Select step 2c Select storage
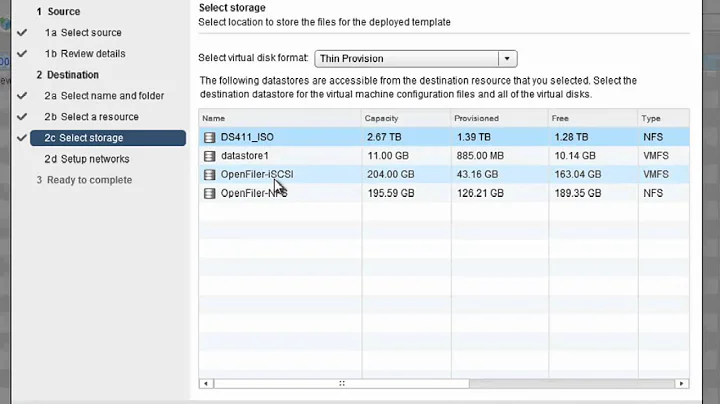 coord(108,138)
